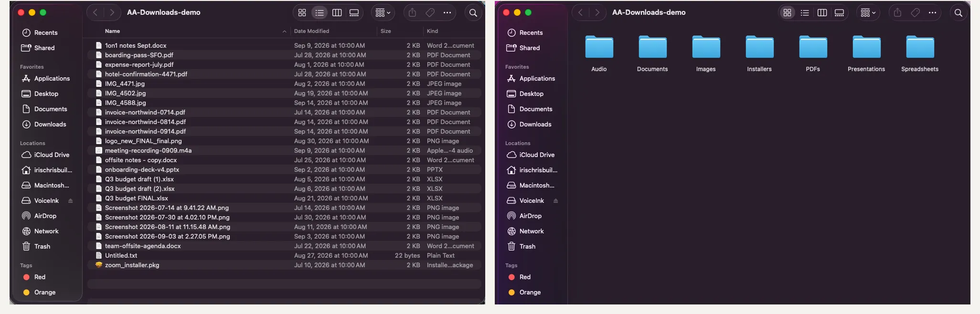Click the Tags icon in right window
Image resolution: width=980 pixels, height=314 pixels.
pyautogui.click(x=915, y=13)
